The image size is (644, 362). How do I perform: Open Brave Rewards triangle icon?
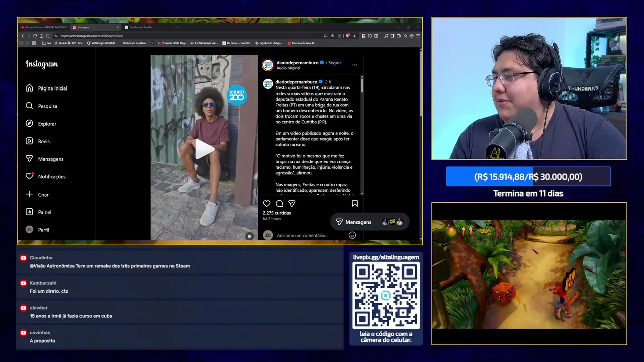click(354, 36)
